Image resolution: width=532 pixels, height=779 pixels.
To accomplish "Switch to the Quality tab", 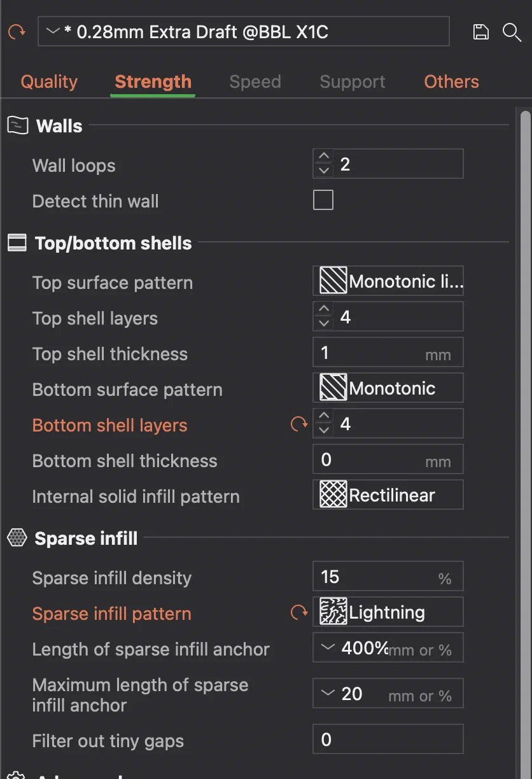I will (x=49, y=81).
